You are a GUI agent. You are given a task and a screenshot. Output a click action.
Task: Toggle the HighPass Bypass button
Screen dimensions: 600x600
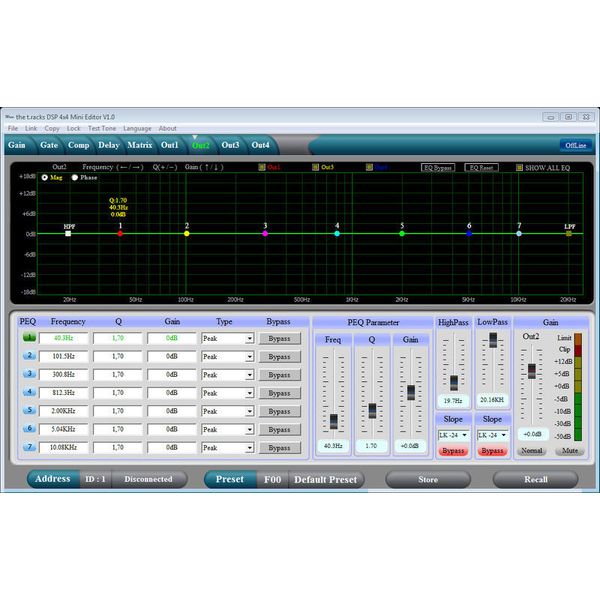point(453,451)
